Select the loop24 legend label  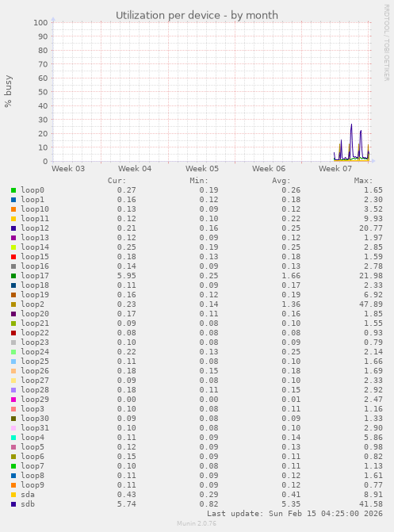click(35, 352)
